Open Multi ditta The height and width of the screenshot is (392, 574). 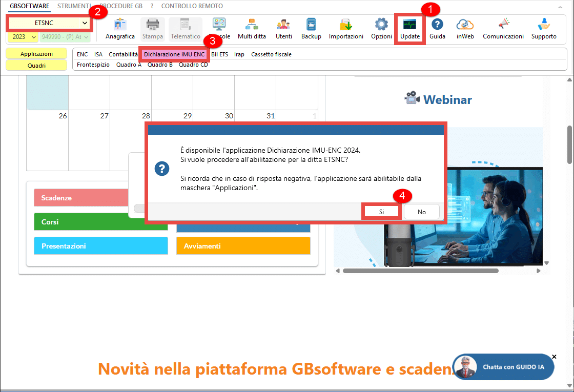[x=252, y=29]
